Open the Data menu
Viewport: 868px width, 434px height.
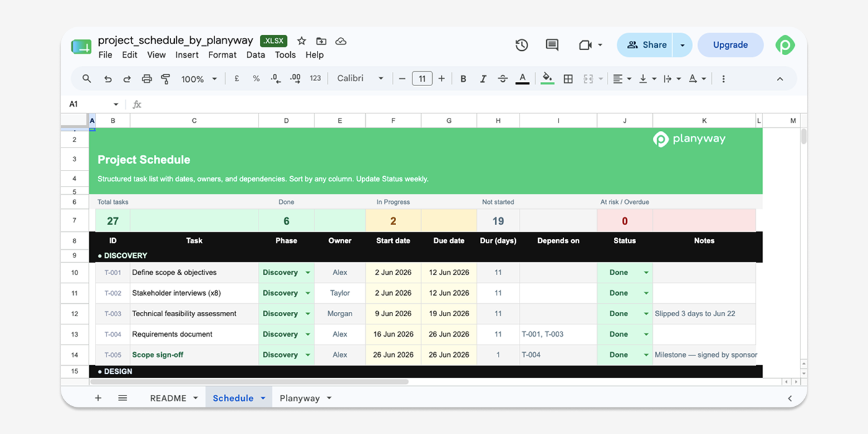click(x=255, y=55)
